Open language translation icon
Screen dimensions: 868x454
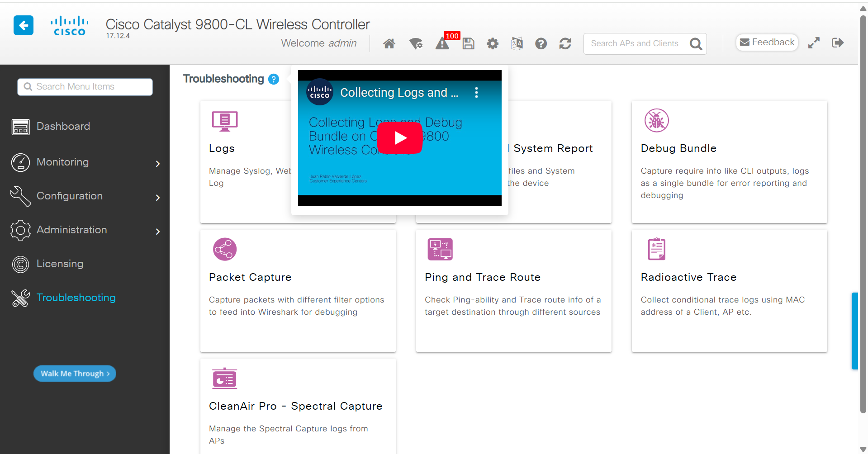pos(517,43)
